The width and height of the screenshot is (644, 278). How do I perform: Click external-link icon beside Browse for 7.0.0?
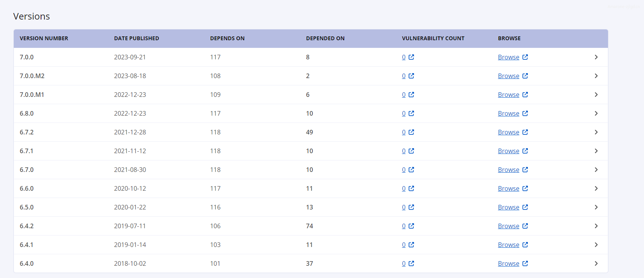click(525, 57)
